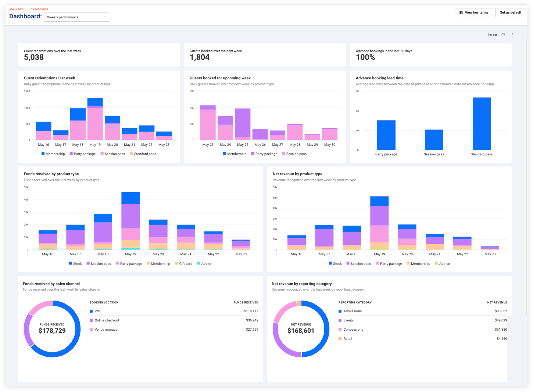Screen dimensions: 533x392
Task: Click the REPORTING CATEGORY column header
Action: tap(355, 302)
